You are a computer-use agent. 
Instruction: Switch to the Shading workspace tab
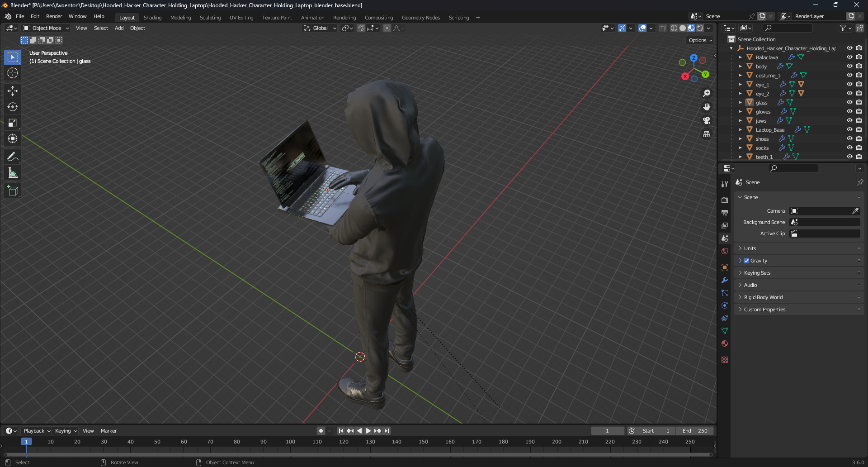(152, 18)
